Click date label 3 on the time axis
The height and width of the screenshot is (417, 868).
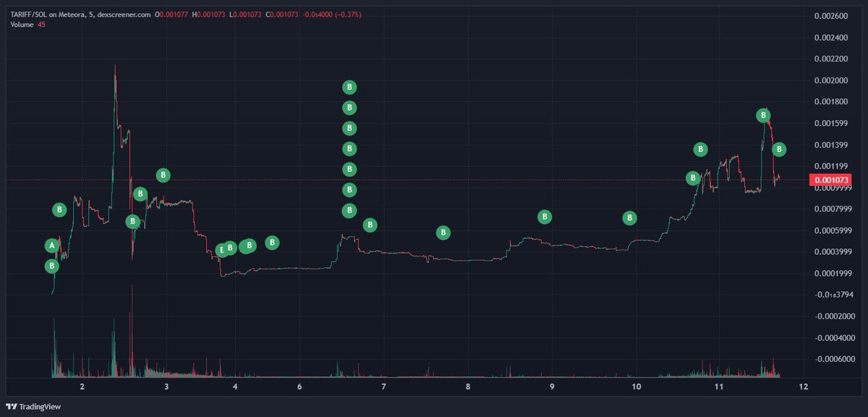point(166,387)
